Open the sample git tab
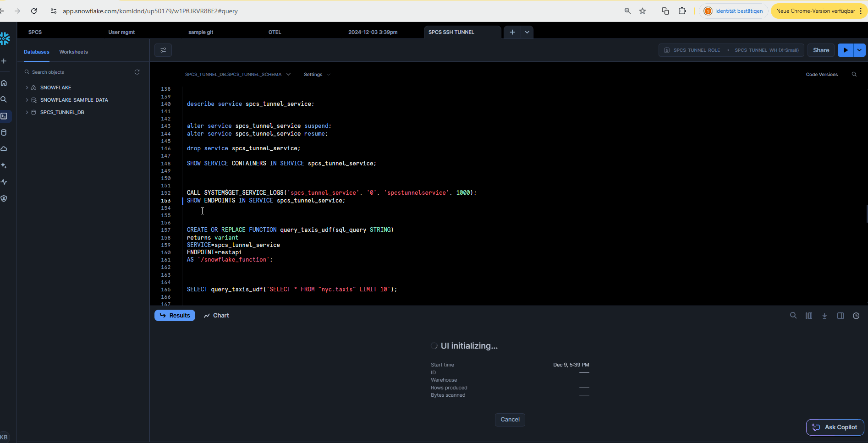 pos(201,32)
